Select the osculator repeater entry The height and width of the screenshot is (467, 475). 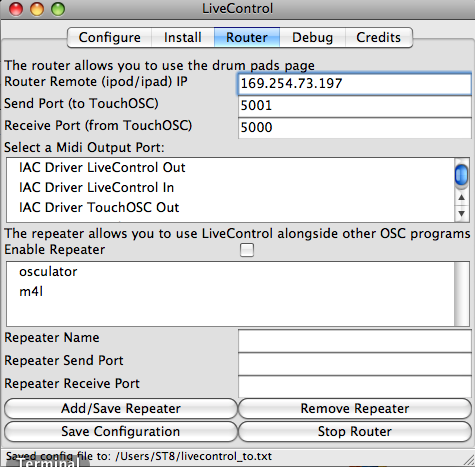coord(231,272)
